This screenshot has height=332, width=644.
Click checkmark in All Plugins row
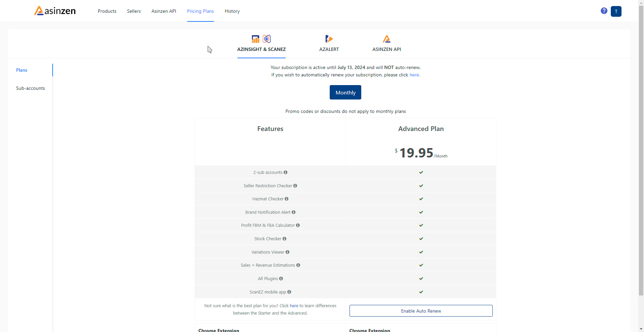(x=421, y=278)
